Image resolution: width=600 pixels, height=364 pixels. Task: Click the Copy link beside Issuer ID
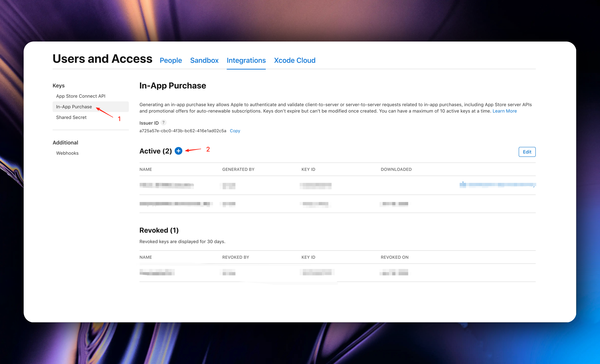click(x=235, y=131)
